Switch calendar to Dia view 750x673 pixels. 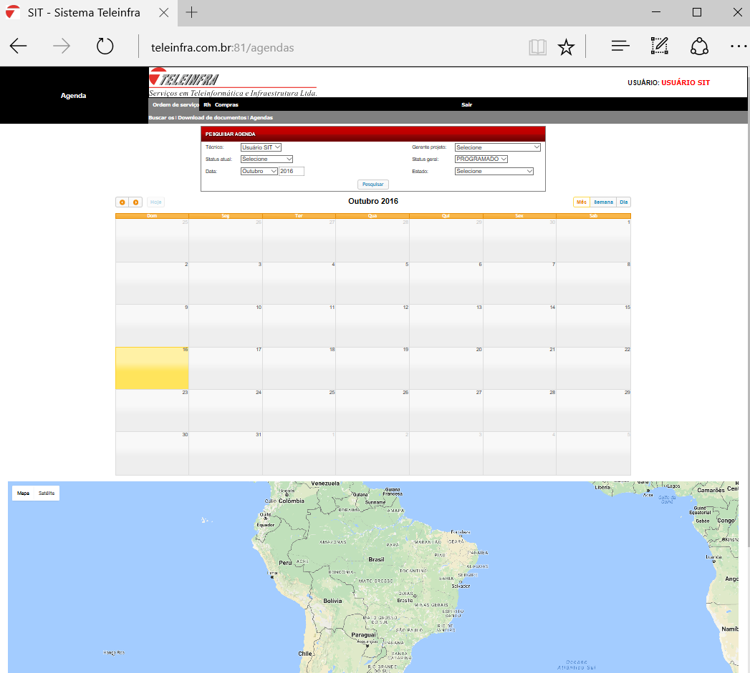coord(624,202)
